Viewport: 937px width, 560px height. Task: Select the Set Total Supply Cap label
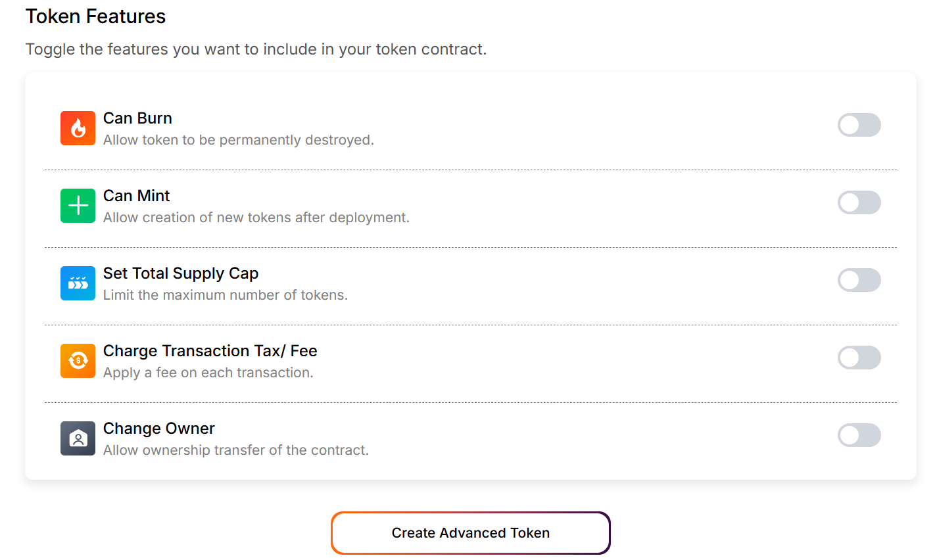coord(181,273)
